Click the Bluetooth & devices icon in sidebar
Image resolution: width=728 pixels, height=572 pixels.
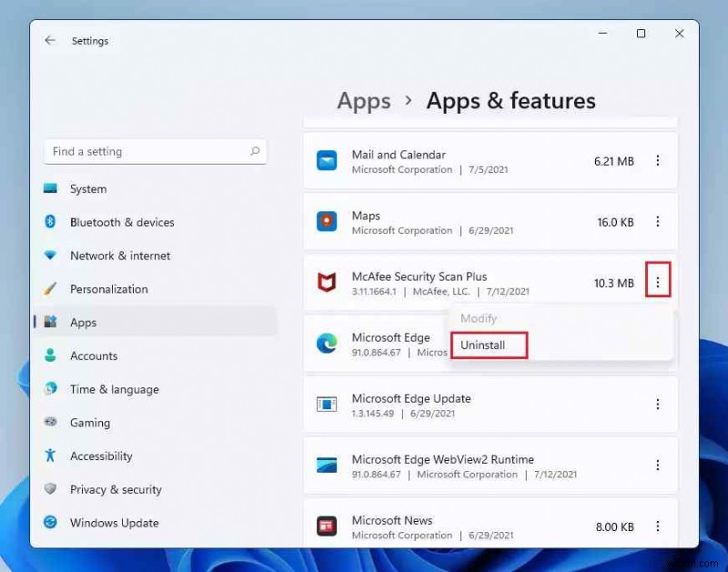[x=50, y=222]
